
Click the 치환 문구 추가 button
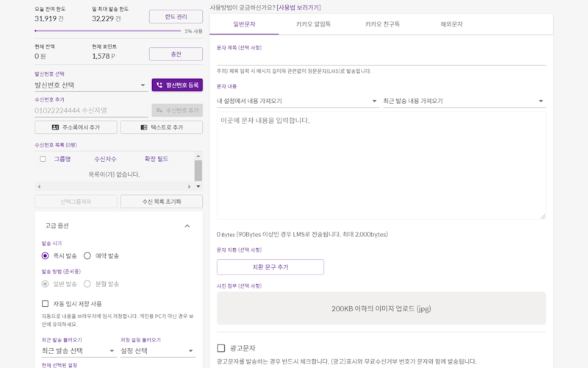(270, 267)
